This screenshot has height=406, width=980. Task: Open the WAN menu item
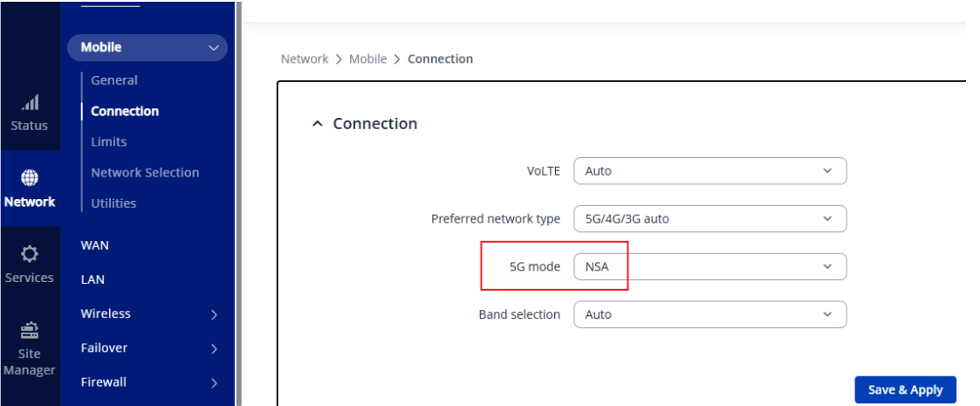click(x=95, y=245)
